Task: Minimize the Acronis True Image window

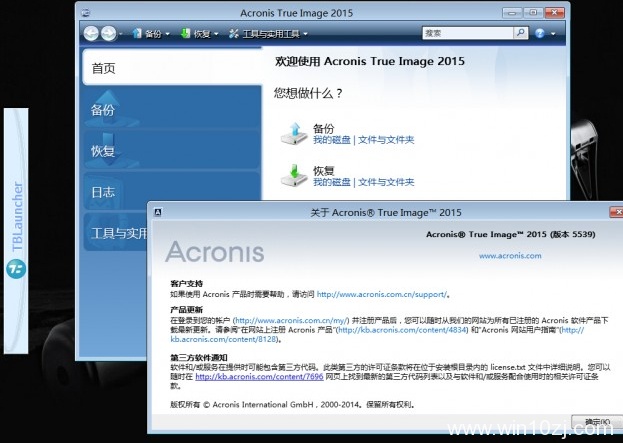Action: (x=512, y=13)
